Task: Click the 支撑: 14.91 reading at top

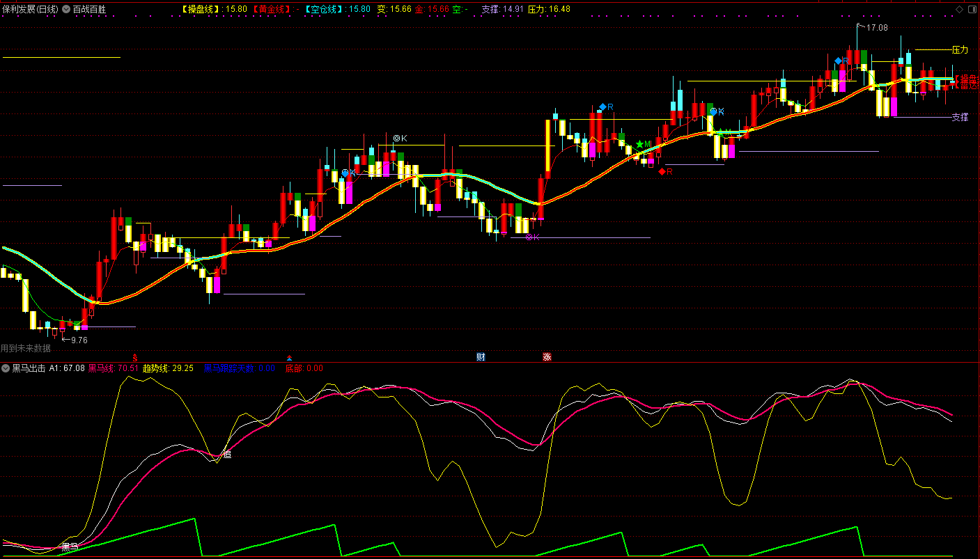Action: (x=502, y=9)
